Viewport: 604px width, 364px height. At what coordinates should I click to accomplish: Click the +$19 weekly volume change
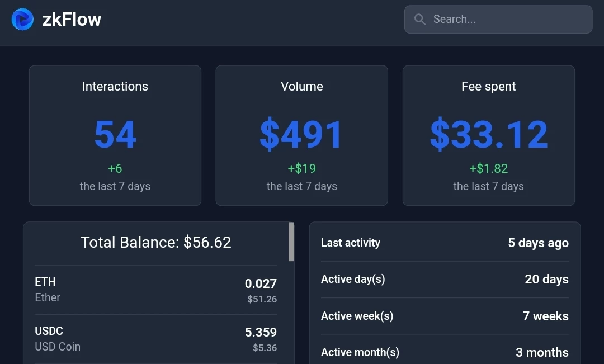click(x=301, y=168)
